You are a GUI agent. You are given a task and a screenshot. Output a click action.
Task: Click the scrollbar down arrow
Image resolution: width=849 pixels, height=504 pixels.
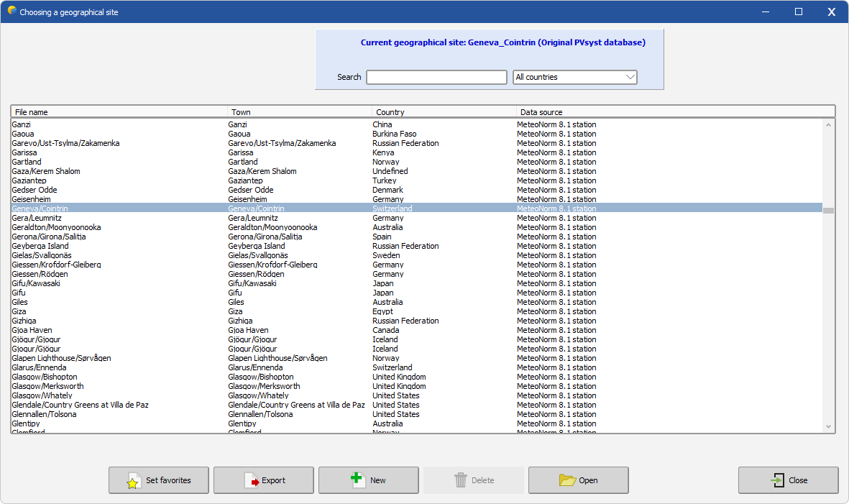(828, 426)
